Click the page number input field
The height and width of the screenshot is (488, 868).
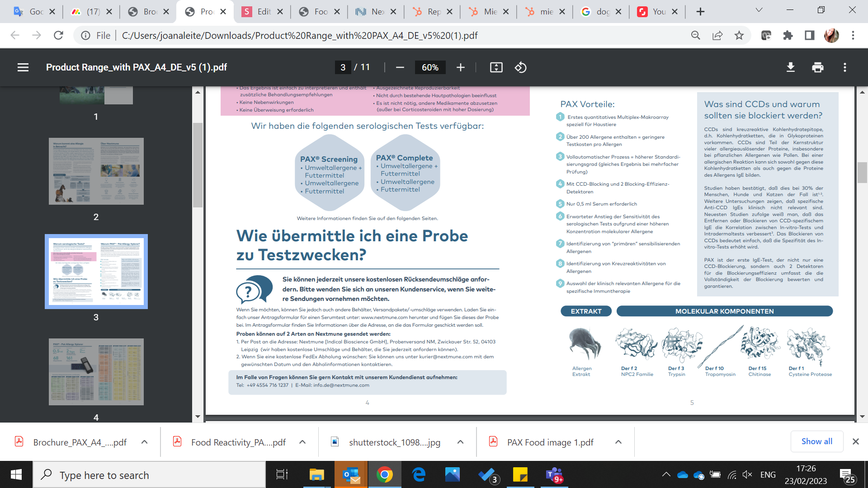click(x=343, y=67)
